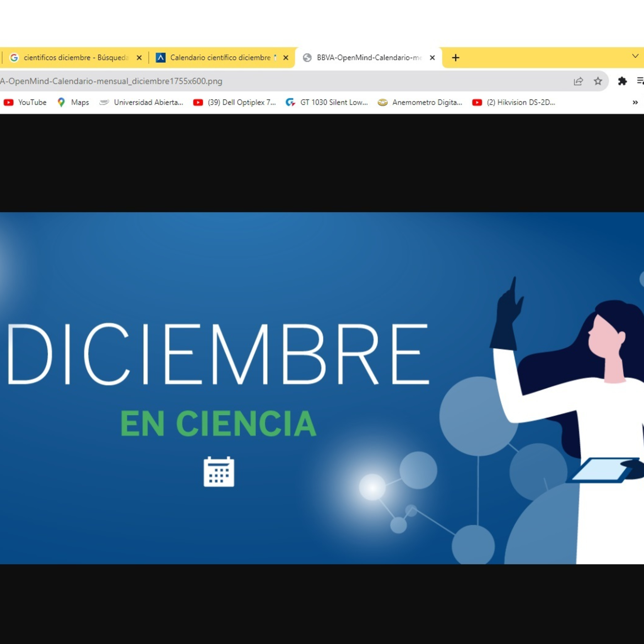Viewport: 644px width, 644px height.
Task: Open the Extensions puzzle icon
Action: (x=622, y=81)
